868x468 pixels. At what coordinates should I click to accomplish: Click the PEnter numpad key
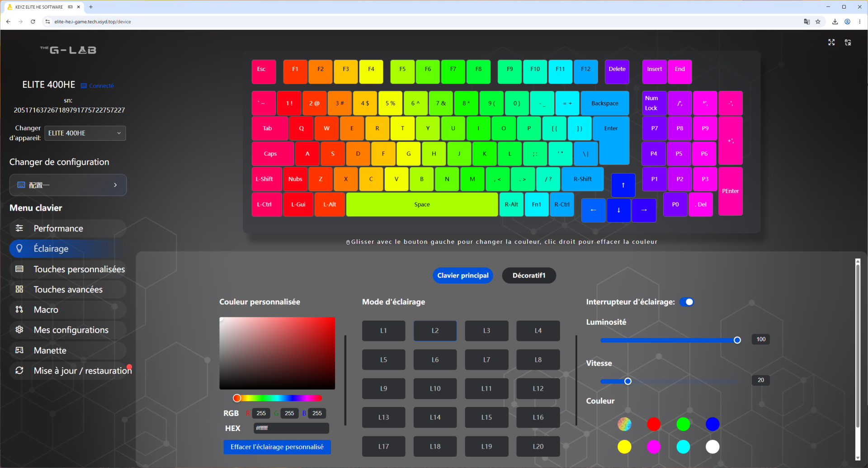pyautogui.click(x=730, y=191)
